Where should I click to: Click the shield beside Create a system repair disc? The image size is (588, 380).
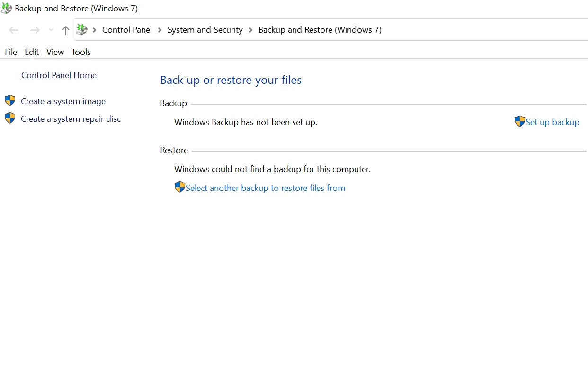tap(10, 118)
